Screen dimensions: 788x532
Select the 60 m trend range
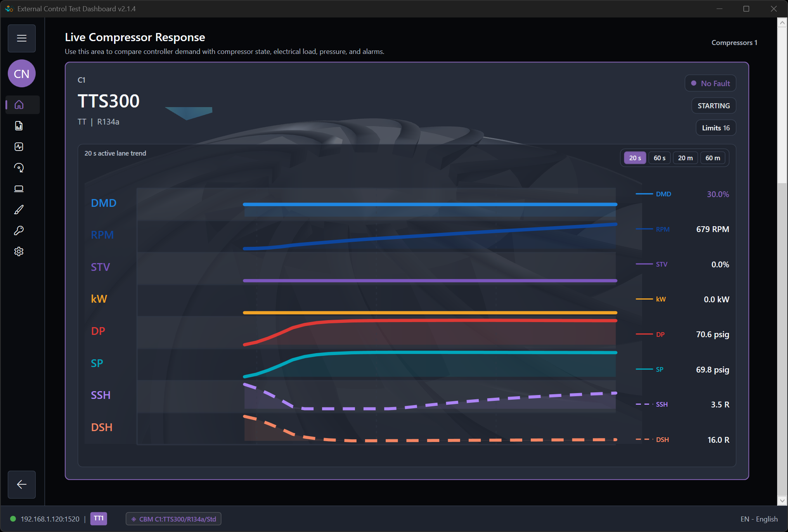(713, 158)
